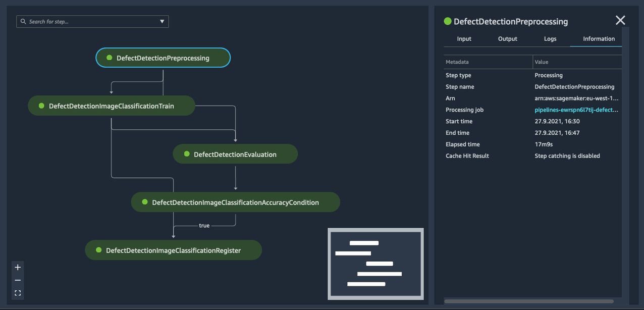Open the Logs tab
The height and width of the screenshot is (310, 644).
[x=550, y=39]
